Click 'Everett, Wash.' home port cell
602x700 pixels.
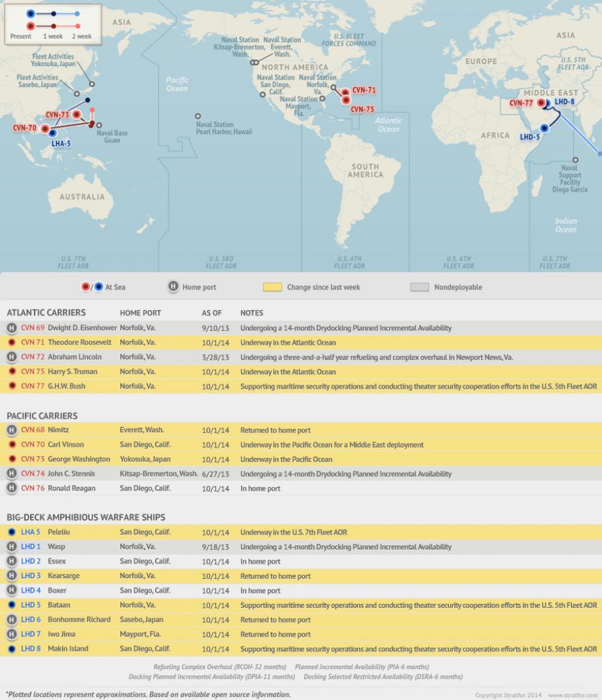[142, 430]
